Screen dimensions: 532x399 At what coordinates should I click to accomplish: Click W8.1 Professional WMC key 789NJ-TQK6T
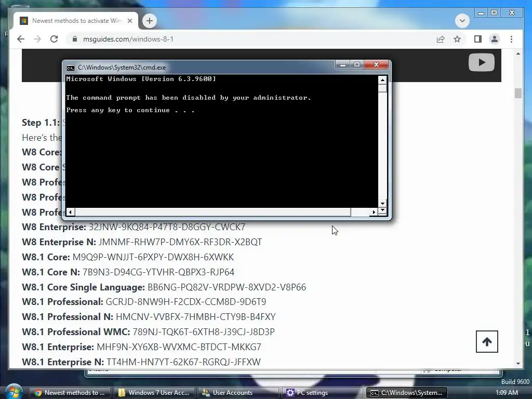tap(204, 332)
